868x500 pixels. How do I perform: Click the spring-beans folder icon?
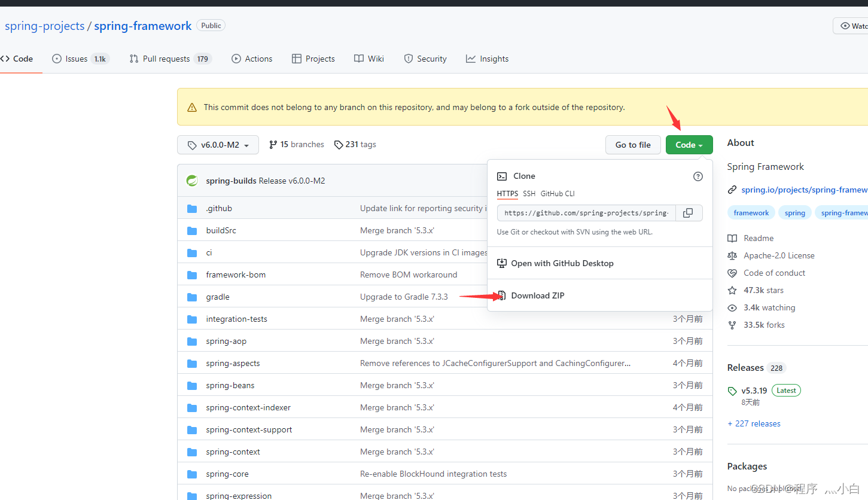pyautogui.click(x=192, y=386)
